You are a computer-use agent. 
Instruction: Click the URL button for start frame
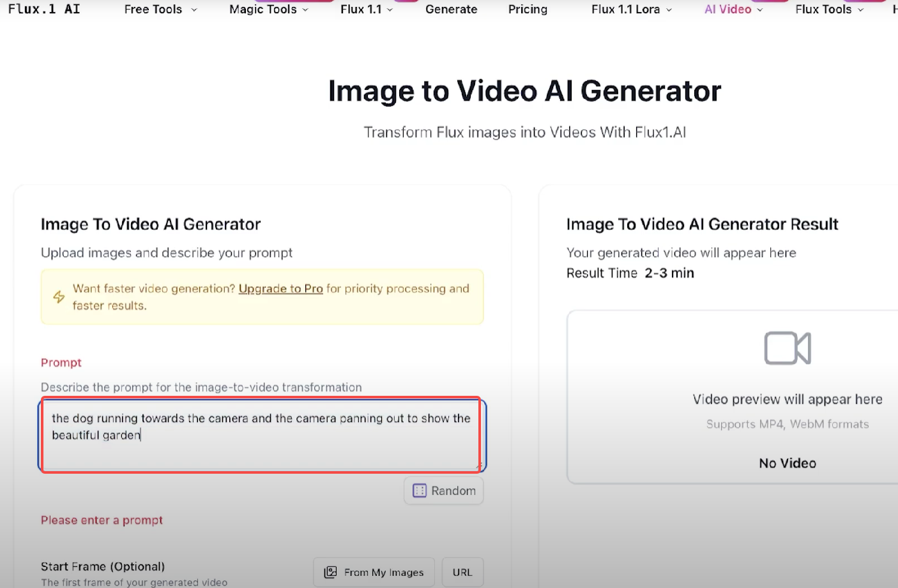[x=462, y=572]
